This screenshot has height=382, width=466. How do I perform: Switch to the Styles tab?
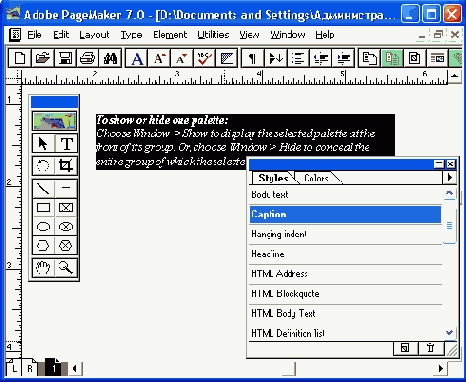tap(273, 178)
